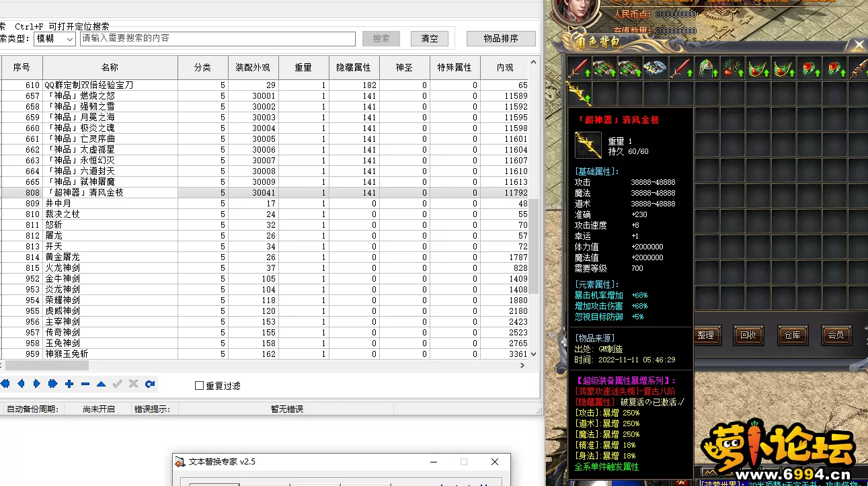Select the 黄金屠龙 row
This screenshot has height=486, width=868.
pyautogui.click(x=264, y=257)
